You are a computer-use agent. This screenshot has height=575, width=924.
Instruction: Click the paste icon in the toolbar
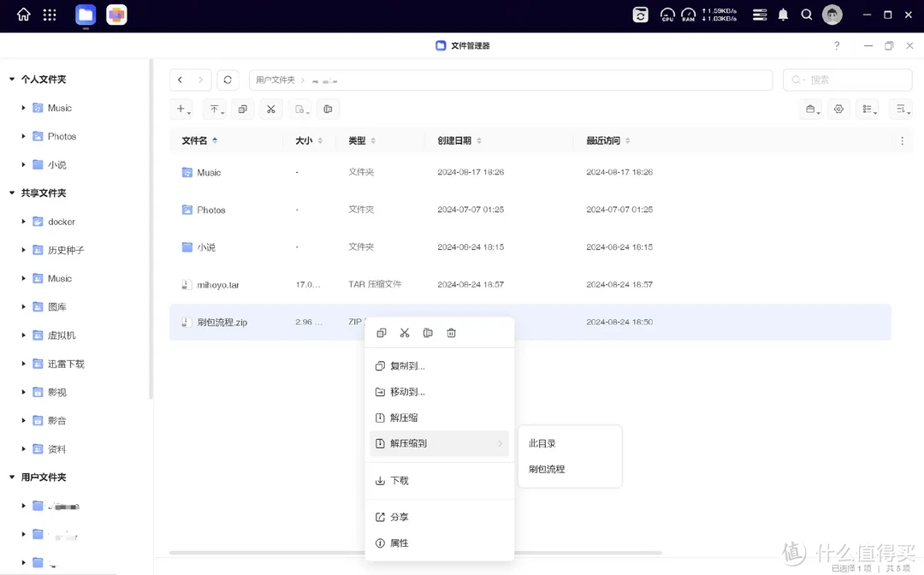click(329, 109)
